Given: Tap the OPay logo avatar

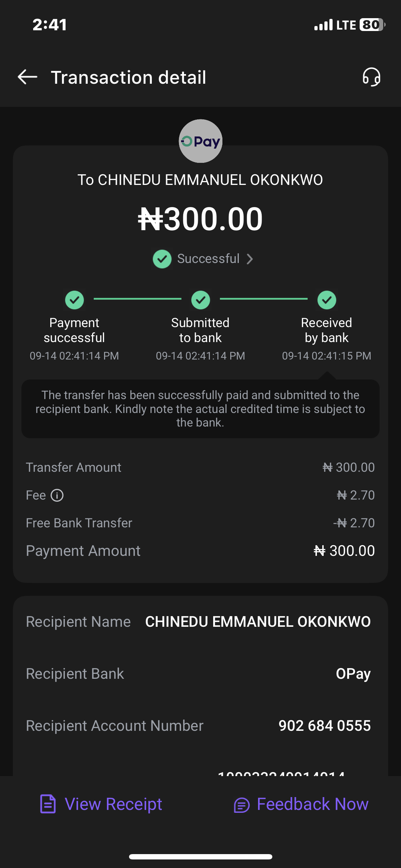Looking at the screenshot, I should click(x=200, y=141).
